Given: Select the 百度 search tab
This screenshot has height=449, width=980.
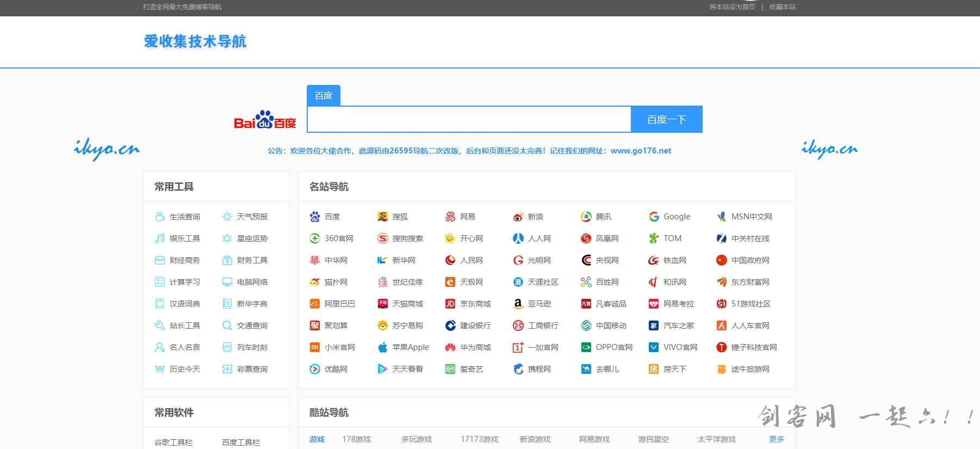Looking at the screenshot, I should 324,95.
